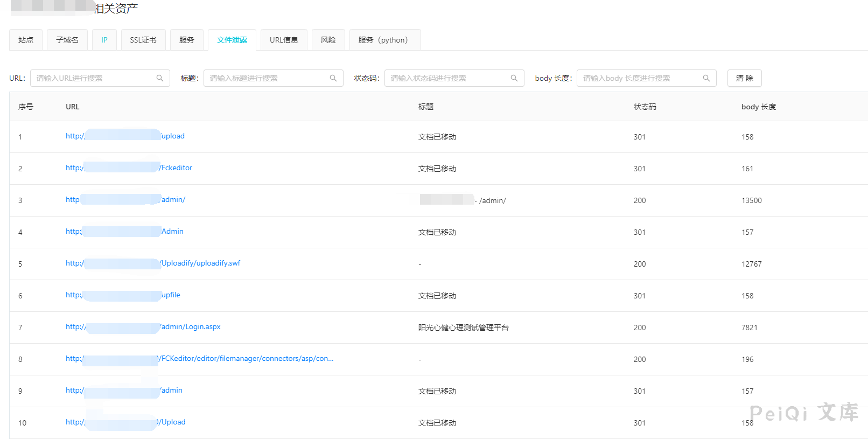Click the magnifier icon in 标题 search box

tap(333, 78)
